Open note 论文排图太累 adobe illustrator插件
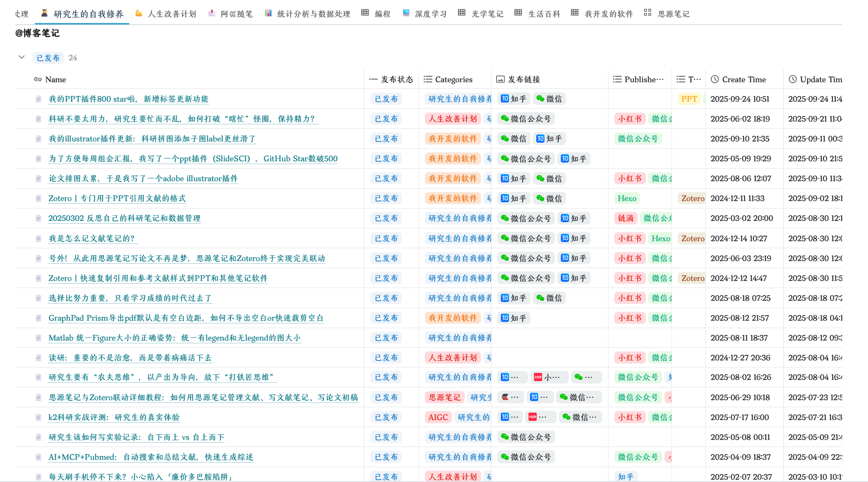 [143, 178]
